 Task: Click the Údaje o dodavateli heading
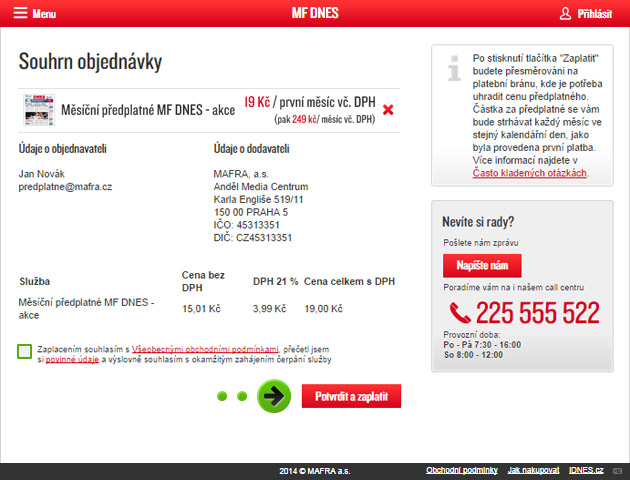coord(252,149)
